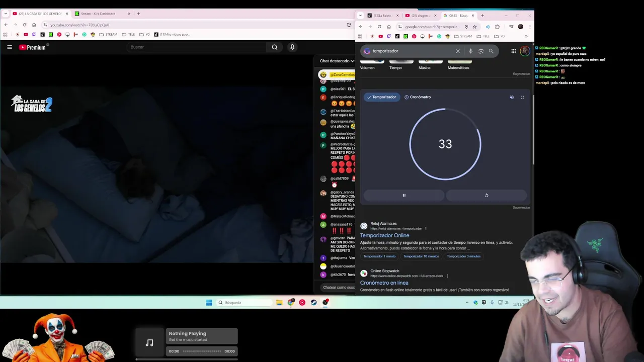
Task: Open Steam from the taskbar
Action: tap(314, 303)
